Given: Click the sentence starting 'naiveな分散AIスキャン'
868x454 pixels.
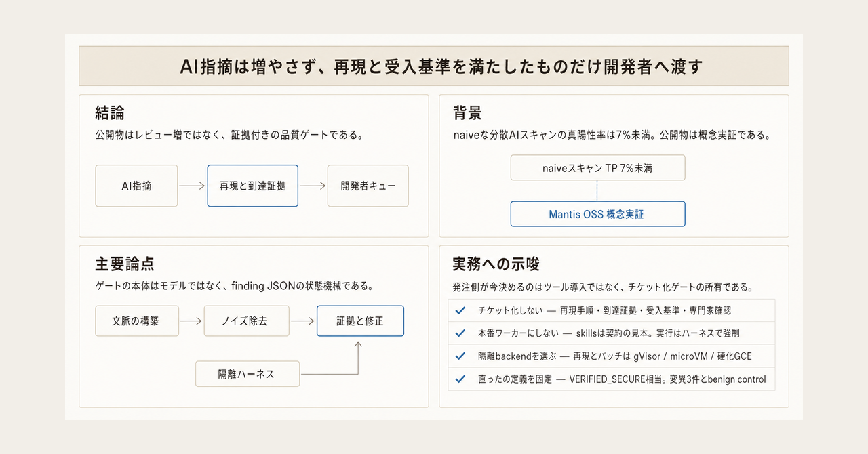Looking at the screenshot, I should click(612, 135).
